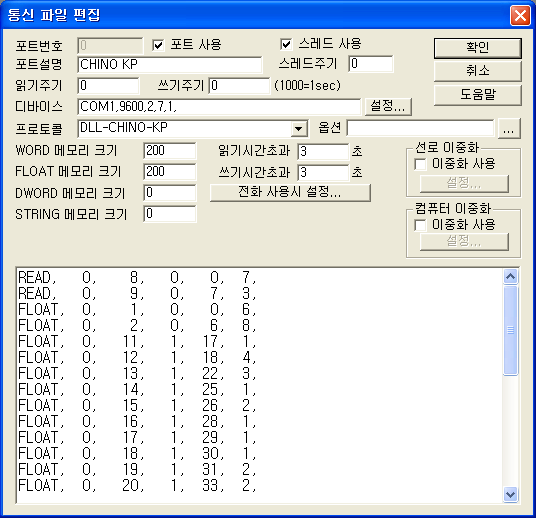The width and height of the screenshot is (536, 518).
Task: Click the scroll down arrow in list
Action: point(510,494)
